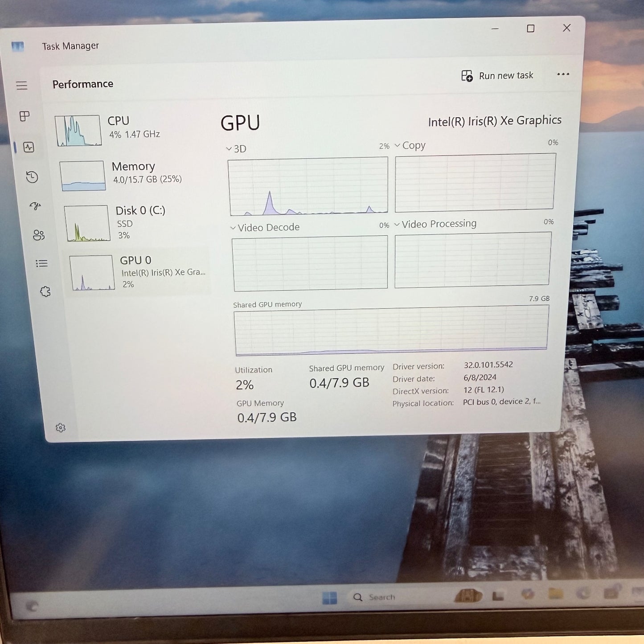Open the Services page icon

tap(45, 292)
